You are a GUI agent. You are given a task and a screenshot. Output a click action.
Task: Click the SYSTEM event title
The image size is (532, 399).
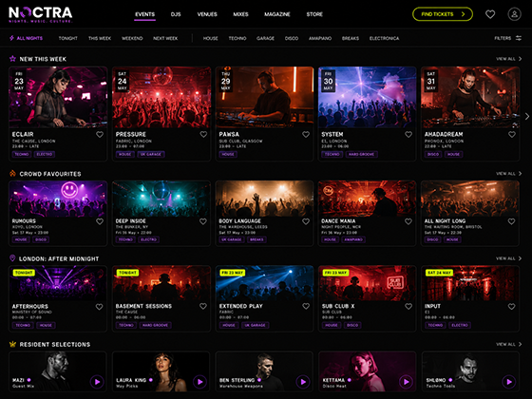[x=332, y=134]
